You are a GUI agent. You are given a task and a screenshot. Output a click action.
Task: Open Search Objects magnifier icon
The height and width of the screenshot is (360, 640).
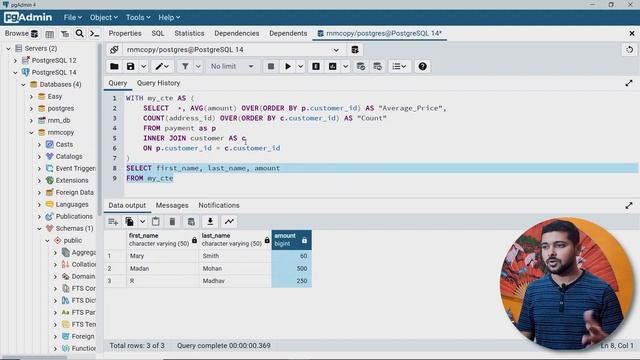(80, 33)
